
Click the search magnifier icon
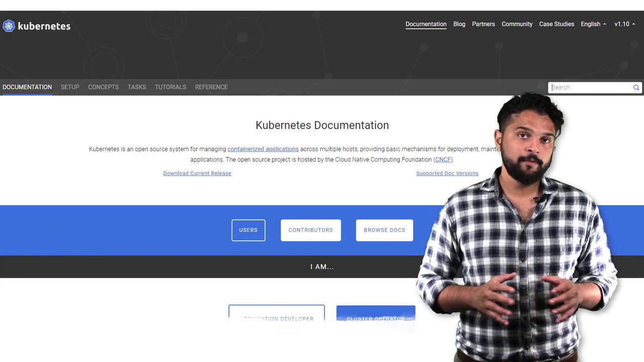(x=636, y=87)
